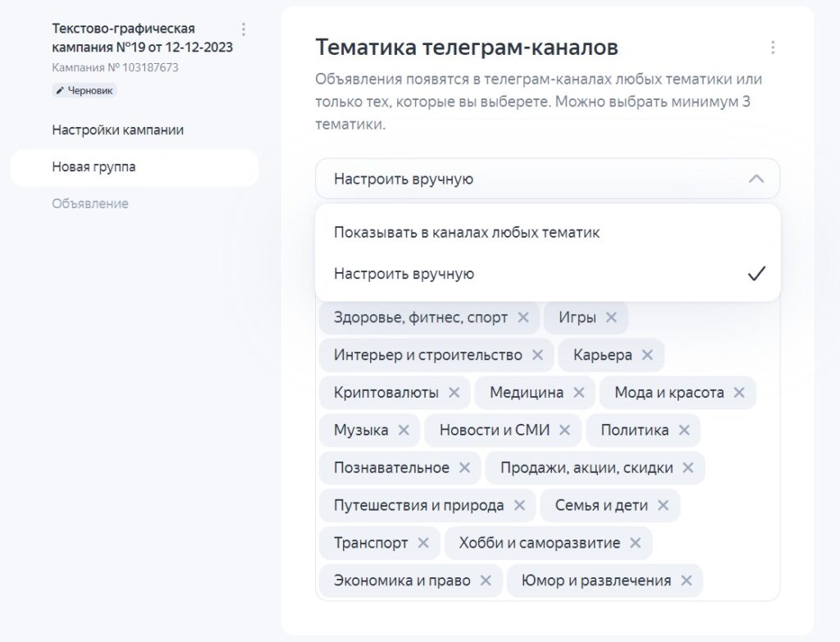The height and width of the screenshot is (642, 840).
Task: Select Показывать в каналах любых тематик
Action: (467, 233)
